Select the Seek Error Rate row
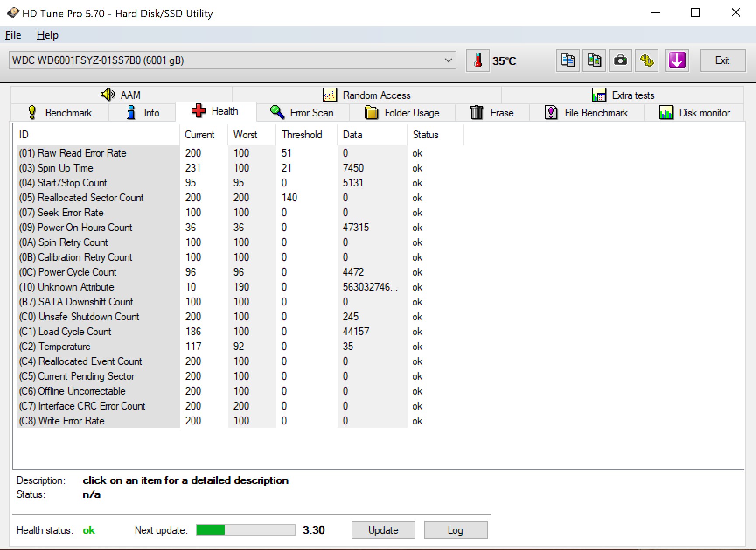This screenshot has width=756, height=550. click(240, 213)
